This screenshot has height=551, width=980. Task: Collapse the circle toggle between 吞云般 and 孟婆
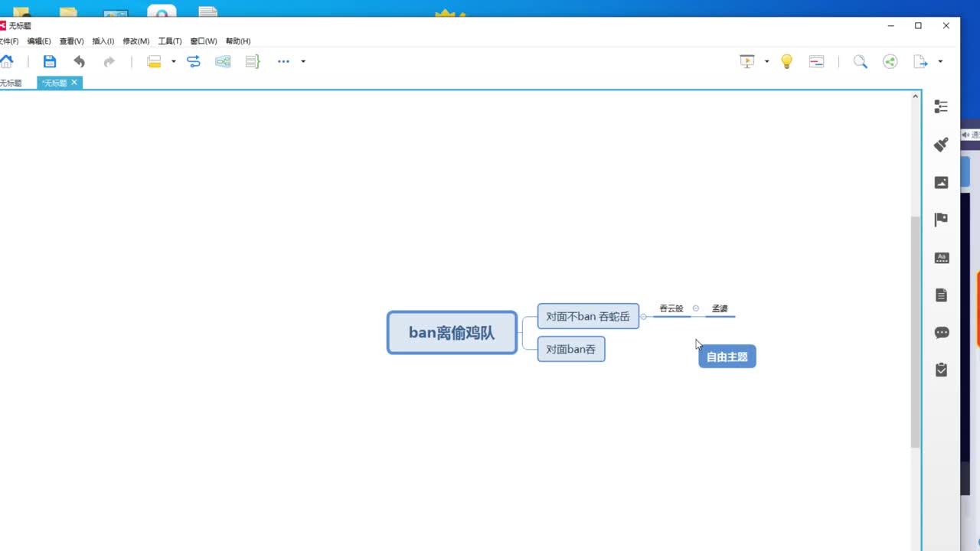pos(696,308)
